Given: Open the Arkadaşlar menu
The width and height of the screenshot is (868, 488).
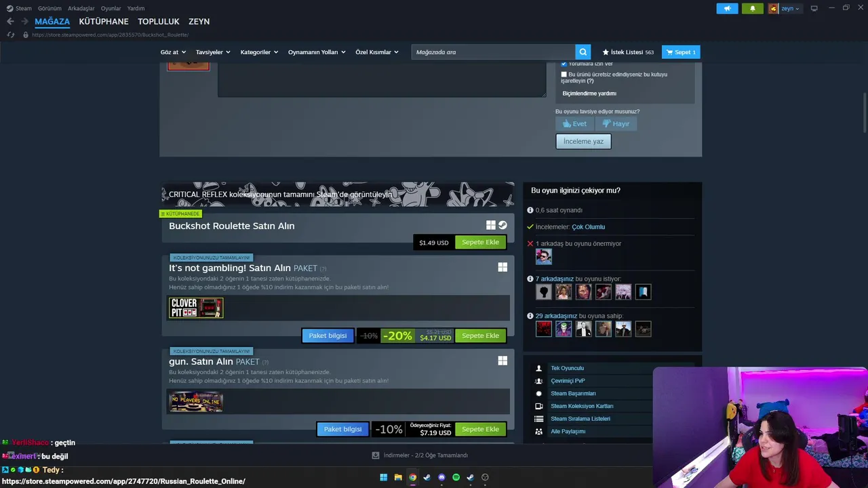Looking at the screenshot, I should pos(81,8).
